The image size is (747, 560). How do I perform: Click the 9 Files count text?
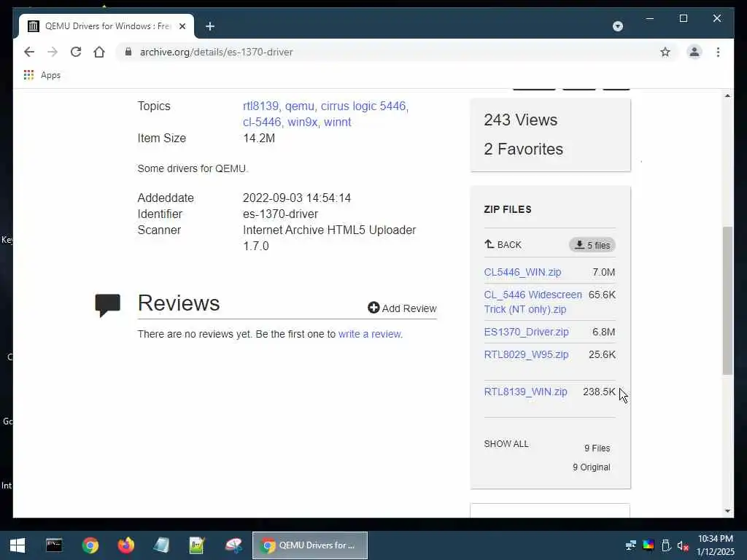click(597, 448)
